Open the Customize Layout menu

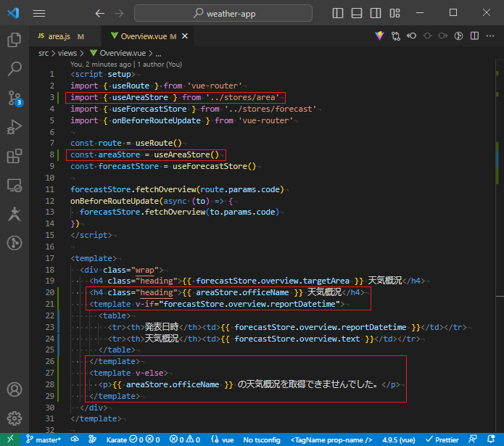pyautogui.click(x=394, y=13)
